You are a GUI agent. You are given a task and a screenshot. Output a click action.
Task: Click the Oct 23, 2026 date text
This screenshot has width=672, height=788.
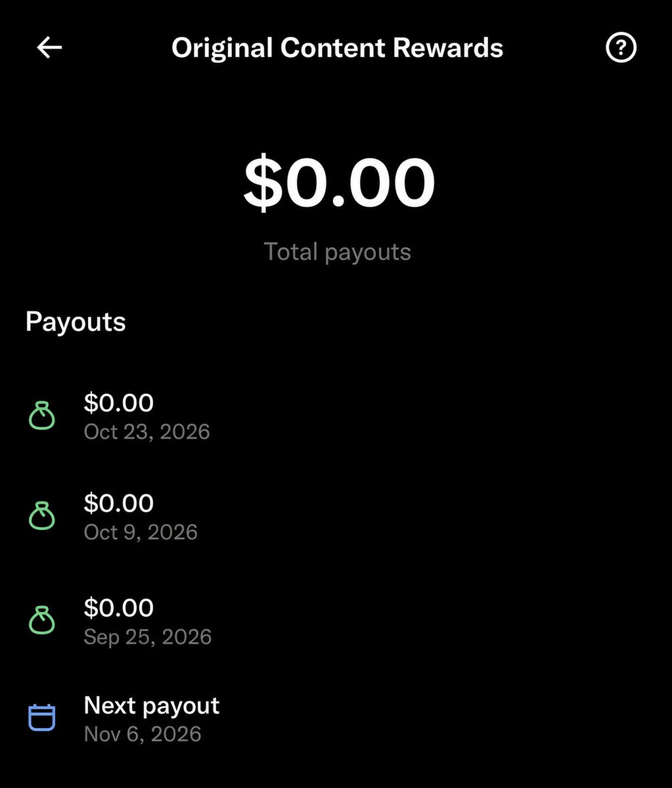(x=147, y=431)
